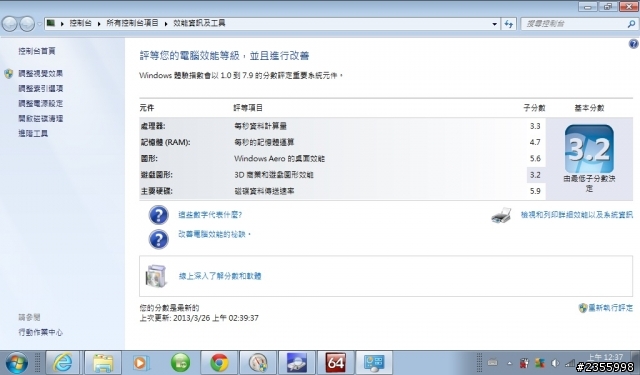Click 重新執行評定 to rerun assessment
Viewport: 640px width, 375px height.
tap(611, 308)
